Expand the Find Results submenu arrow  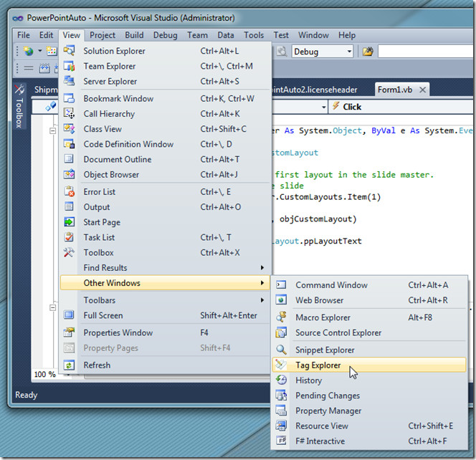[262, 267]
